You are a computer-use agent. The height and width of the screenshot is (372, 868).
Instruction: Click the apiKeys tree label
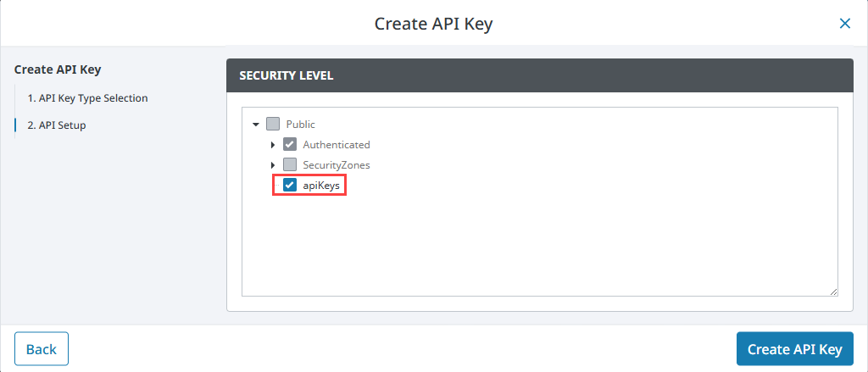click(x=322, y=186)
